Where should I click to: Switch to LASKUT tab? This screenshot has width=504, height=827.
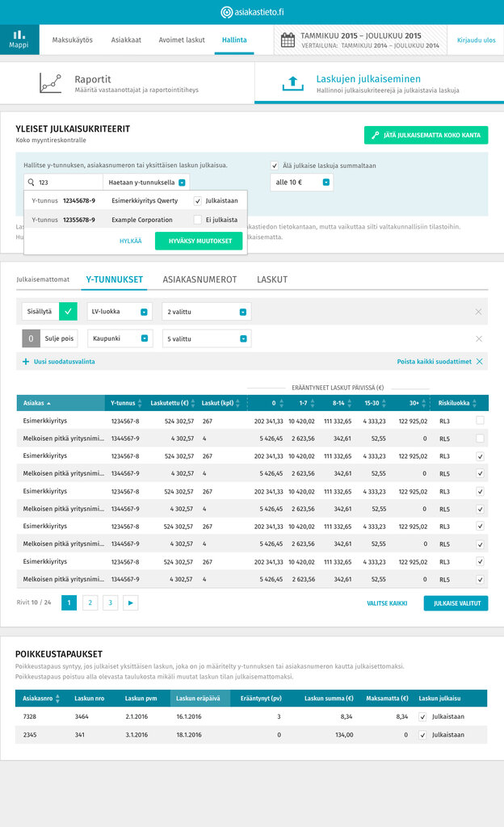(x=272, y=279)
